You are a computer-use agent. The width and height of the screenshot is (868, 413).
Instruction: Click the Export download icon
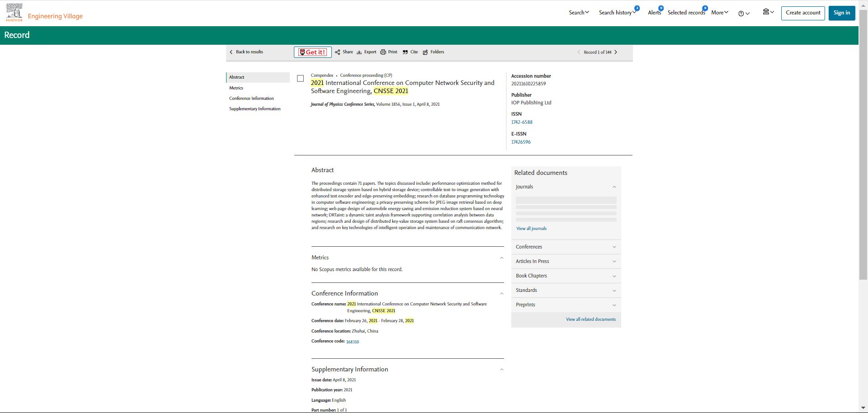359,52
